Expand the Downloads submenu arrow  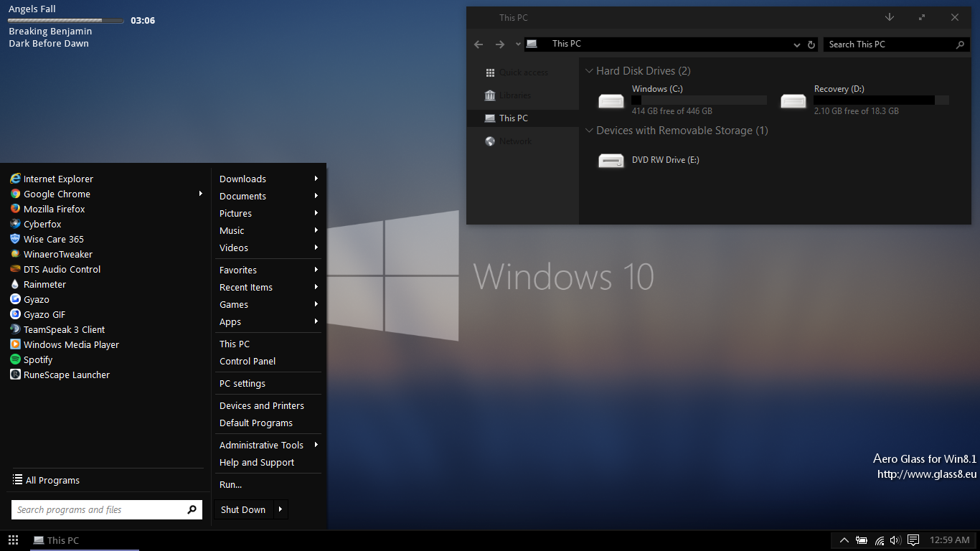[x=316, y=179]
